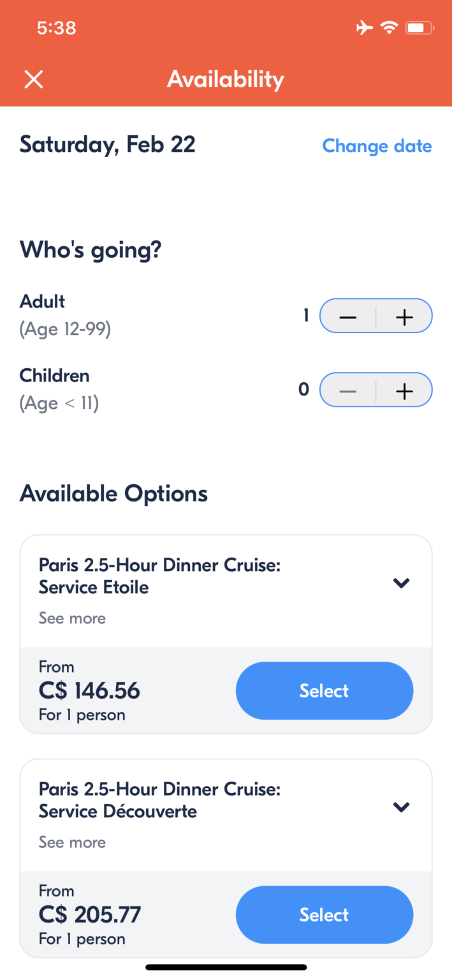Viewport: 452px width, 980px height.
Task: Increase the Children count
Action: click(404, 389)
